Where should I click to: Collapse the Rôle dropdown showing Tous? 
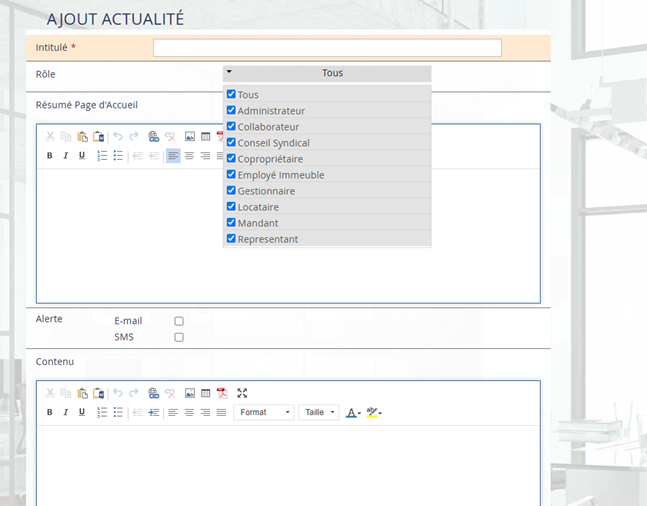(327, 73)
